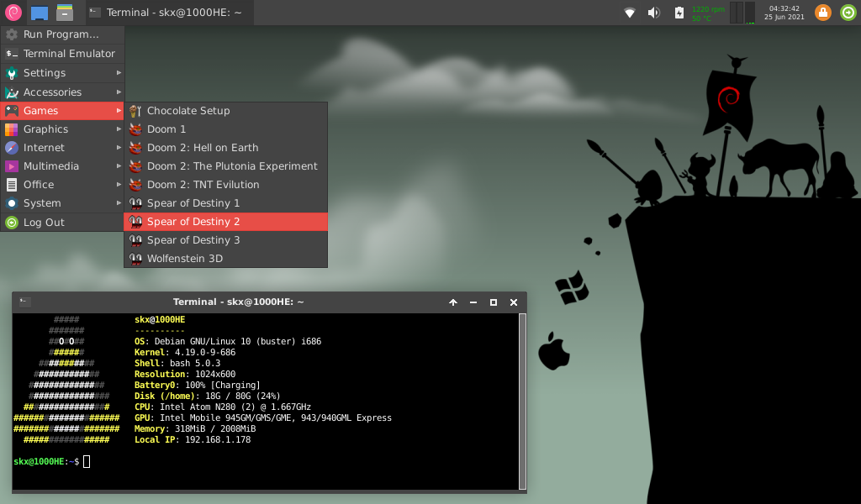
Task: Click the Office document icon
Action: pos(12,184)
